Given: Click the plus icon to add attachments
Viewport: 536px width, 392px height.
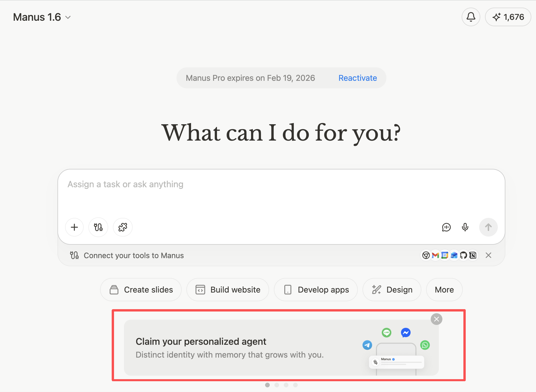Looking at the screenshot, I should pos(74,227).
